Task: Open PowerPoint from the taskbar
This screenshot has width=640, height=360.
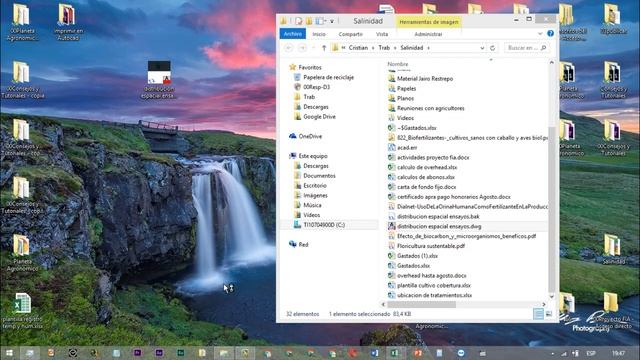Action: (418, 353)
